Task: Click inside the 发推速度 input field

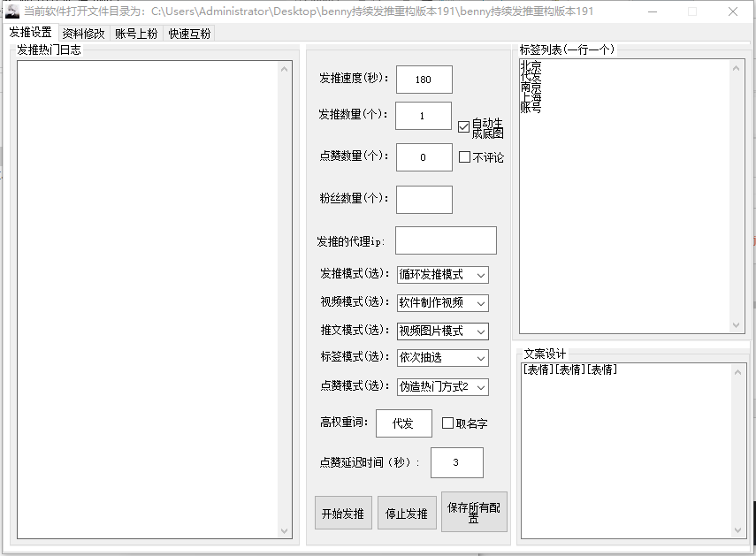Action: [x=424, y=79]
